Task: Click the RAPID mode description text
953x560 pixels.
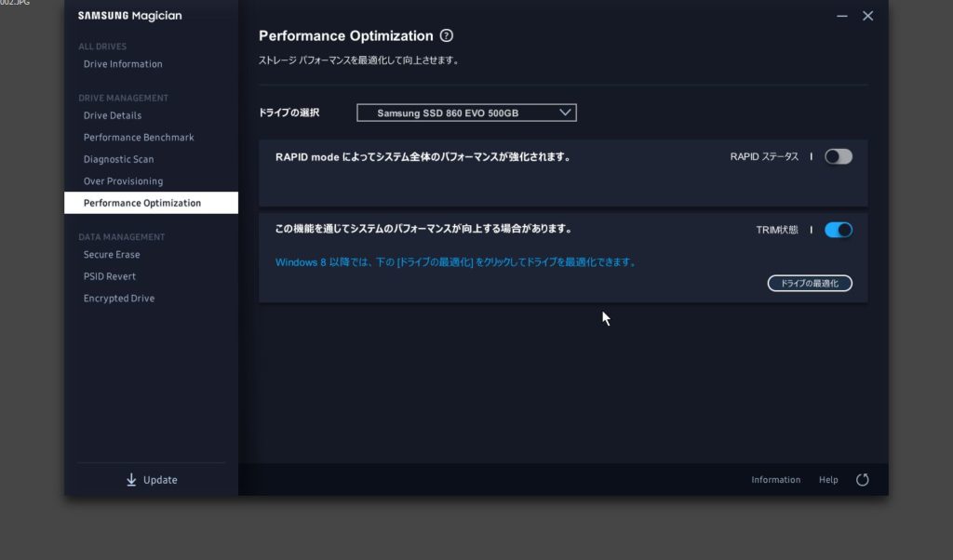Action: click(423, 156)
